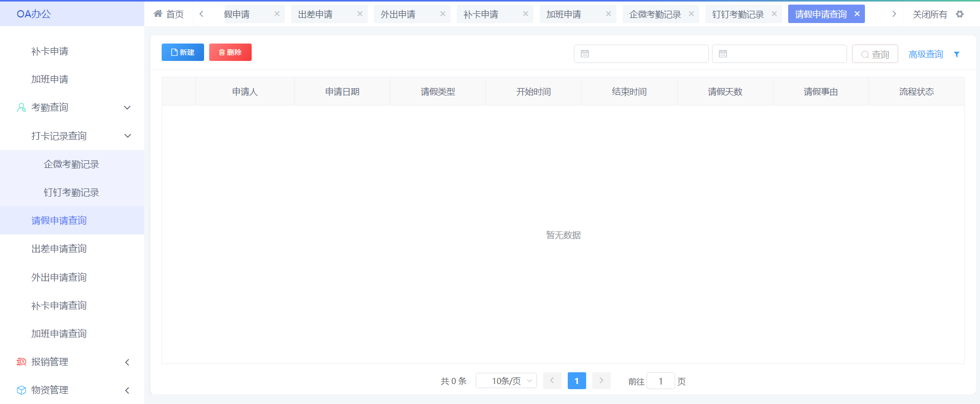The image size is (980, 404).
Task: Click the page number jump input field
Action: pos(660,381)
